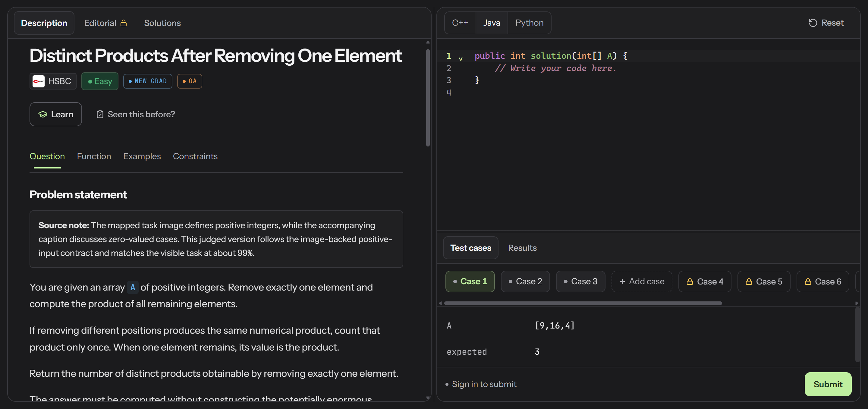Click description scrollbar up arrow
Screen dimensions: 868x409
(428, 42)
